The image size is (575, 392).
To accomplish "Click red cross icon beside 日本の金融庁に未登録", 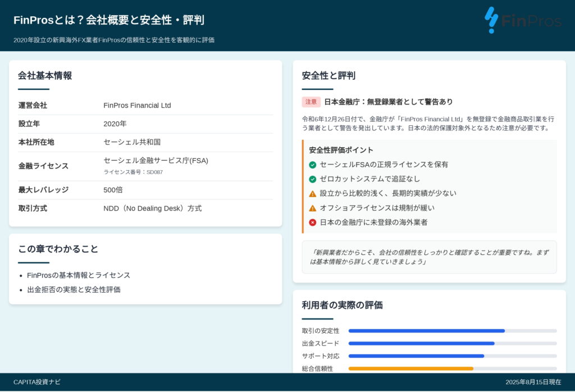I will [x=312, y=222].
